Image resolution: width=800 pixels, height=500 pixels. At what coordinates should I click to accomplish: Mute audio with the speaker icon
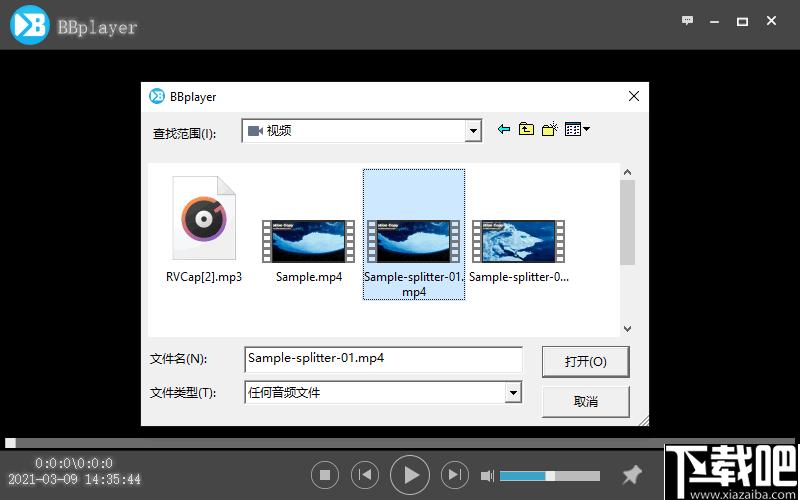[487, 476]
